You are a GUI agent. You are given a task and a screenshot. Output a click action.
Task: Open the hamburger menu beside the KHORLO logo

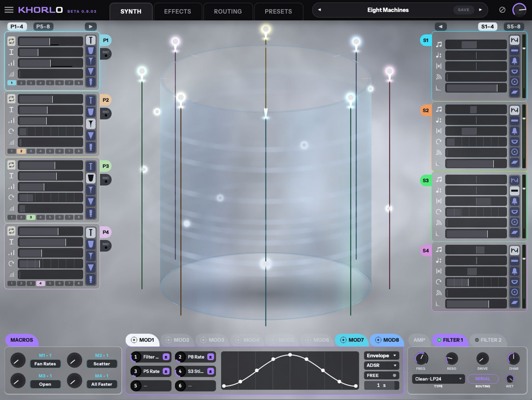pos(9,10)
